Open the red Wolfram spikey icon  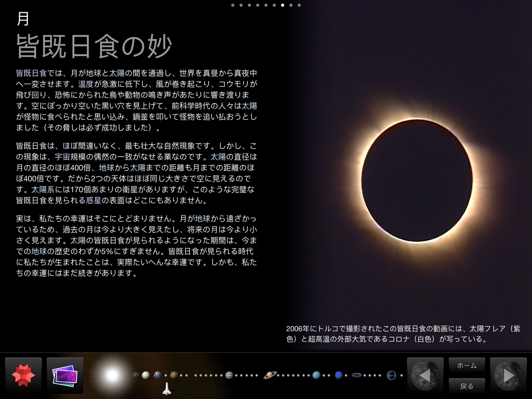tap(23, 375)
